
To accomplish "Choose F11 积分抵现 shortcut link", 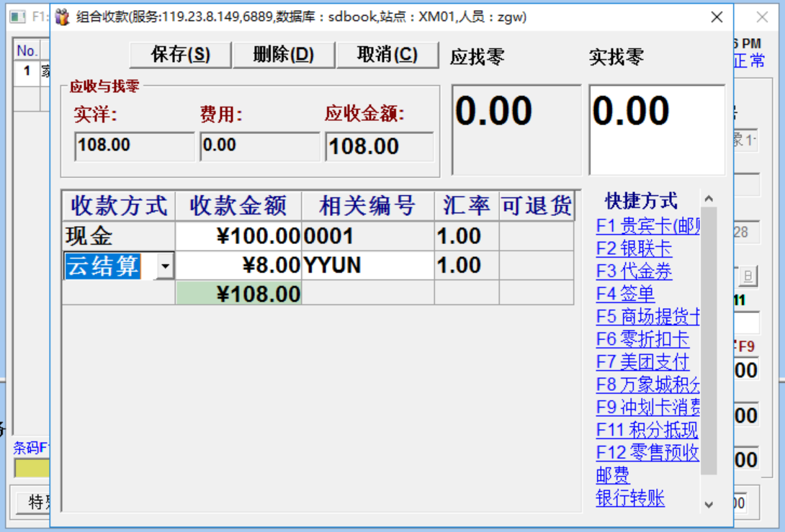I will click(x=647, y=430).
